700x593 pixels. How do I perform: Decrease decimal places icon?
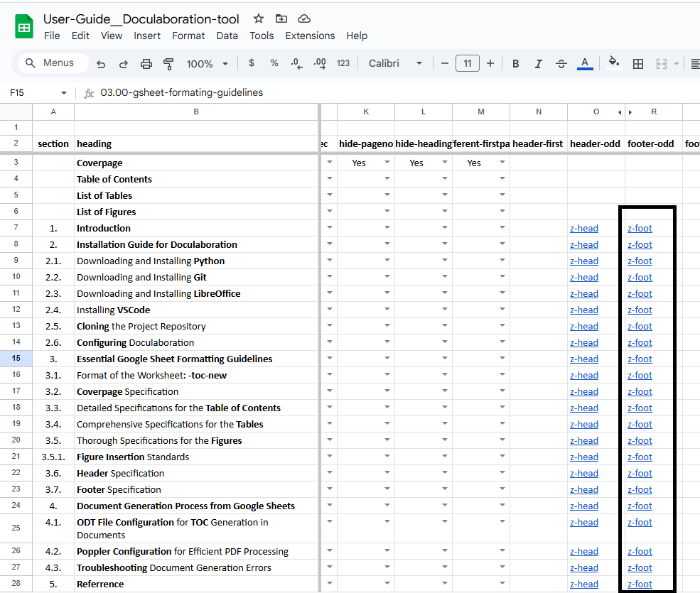pos(296,63)
